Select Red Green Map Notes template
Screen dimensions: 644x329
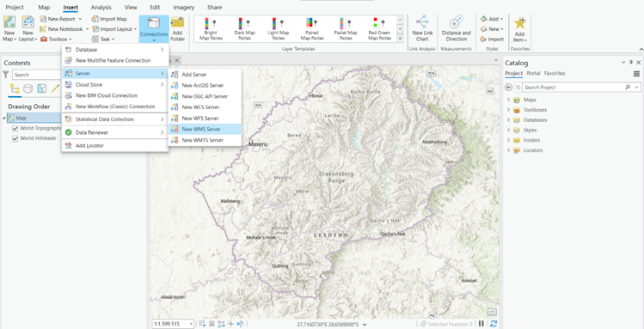(379, 28)
